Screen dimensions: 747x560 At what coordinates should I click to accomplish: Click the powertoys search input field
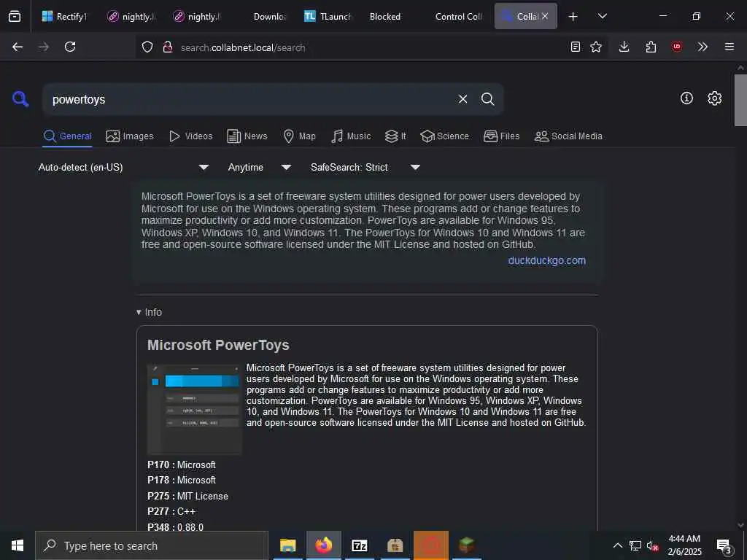tap(250, 99)
